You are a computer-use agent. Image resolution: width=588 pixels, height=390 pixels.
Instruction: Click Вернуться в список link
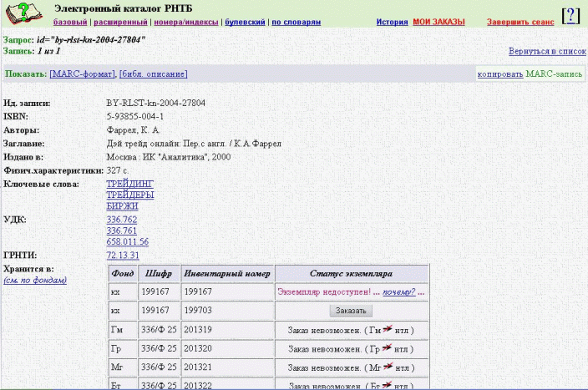(547, 51)
